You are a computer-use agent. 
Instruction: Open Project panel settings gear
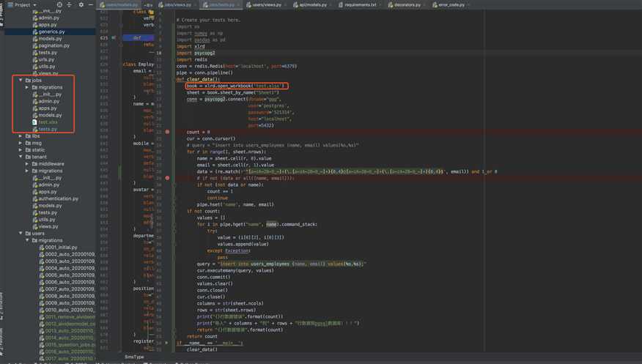81,5
